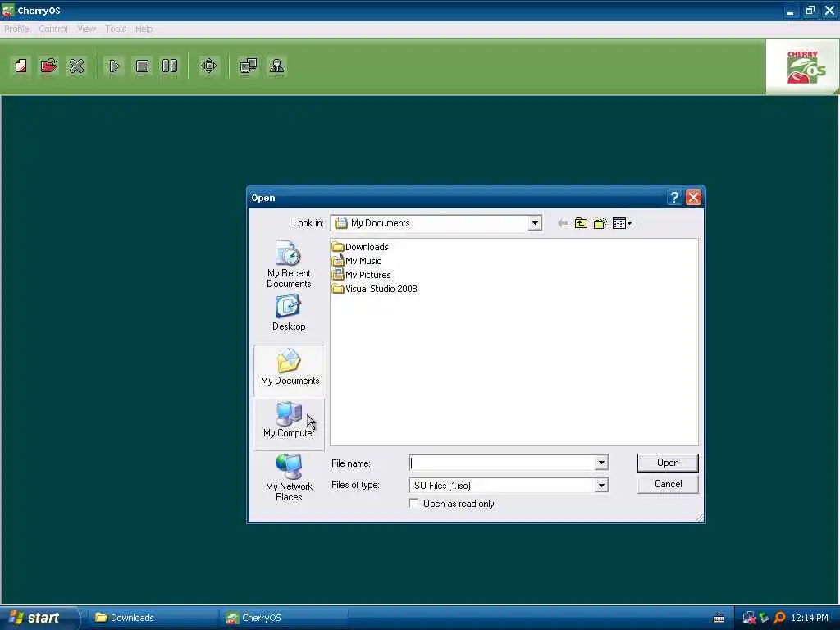Click into the File name input field
Screen dimensions: 840x630
tap(502, 463)
